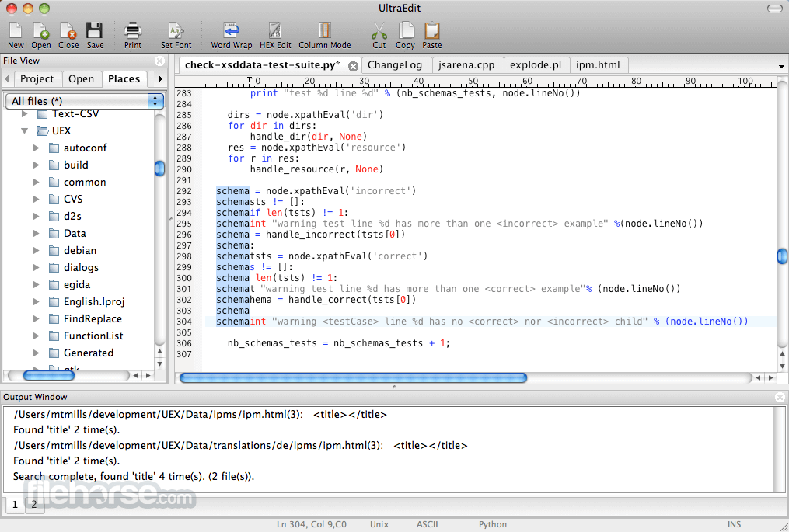The width and height of the screenshot is (789, 532).
Task: Expand the Data folder
Action: pyautogui.click(x=37, y=233)
